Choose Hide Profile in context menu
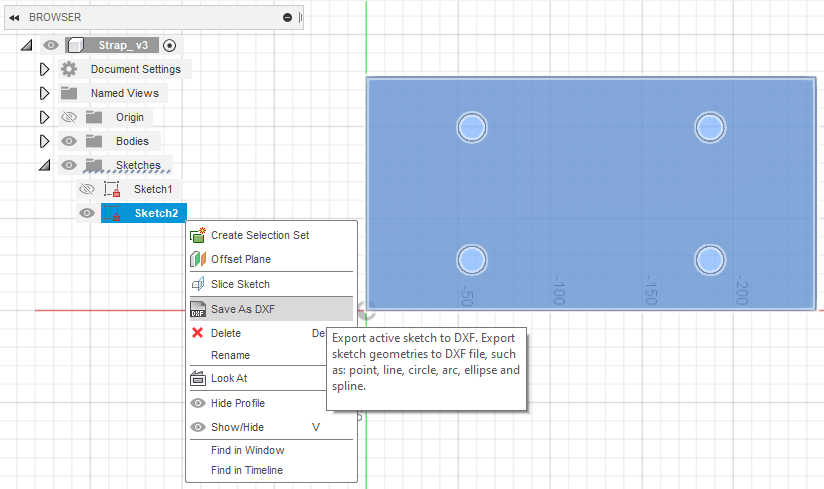Image resolution: width=824 pixels, height=489 pixels. [237, 403]
